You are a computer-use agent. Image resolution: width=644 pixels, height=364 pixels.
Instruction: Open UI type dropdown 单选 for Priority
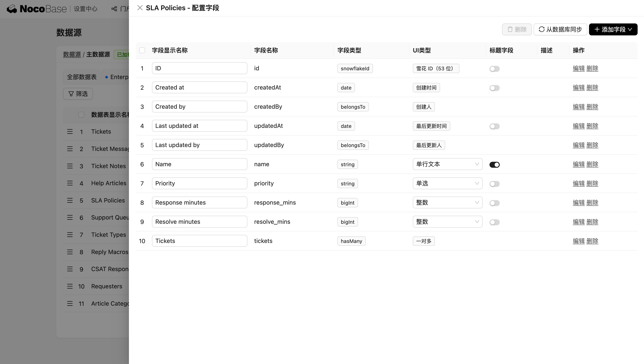447,183
